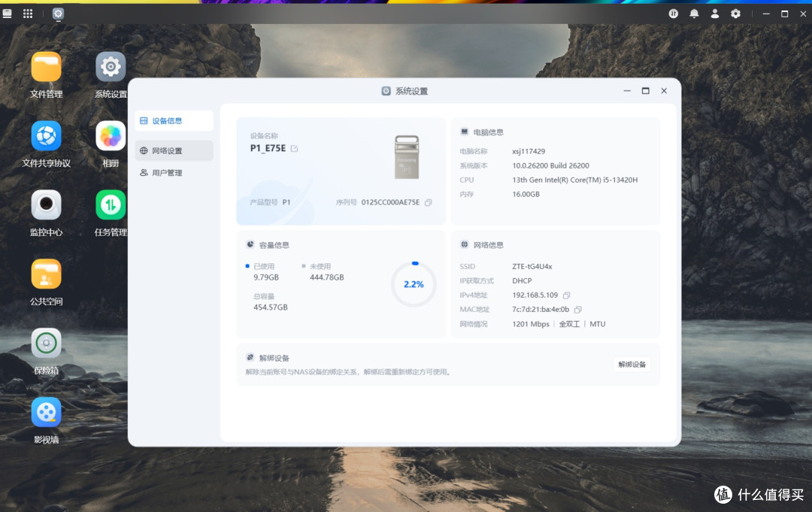The height and width of the screenshot is (512, 812).
Task: Go to 用户管理 in sidebar
Action: tap(174, 173)
